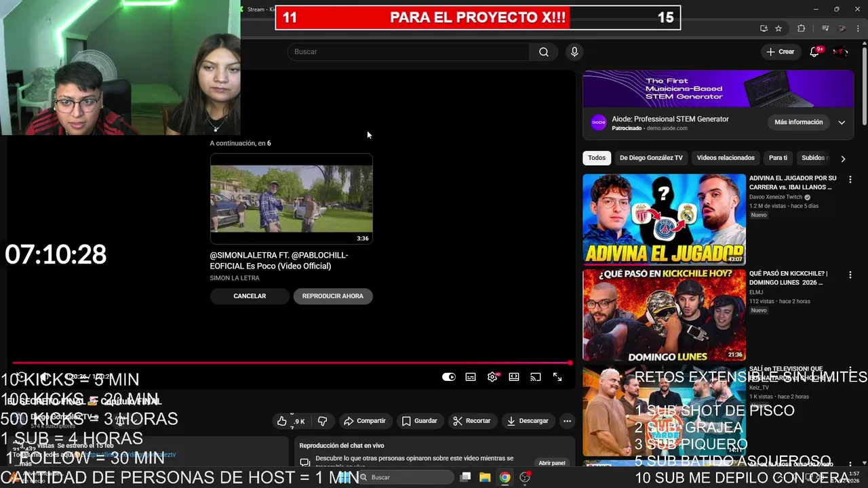Click ELMJ channel name
Screen dimensions: 868x488
coord(756,293)
